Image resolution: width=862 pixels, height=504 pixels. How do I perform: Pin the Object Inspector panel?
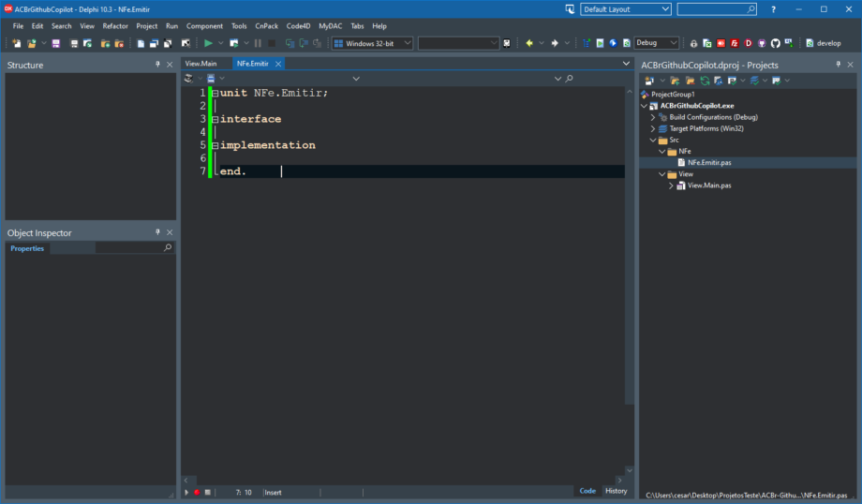pos(157,232)
